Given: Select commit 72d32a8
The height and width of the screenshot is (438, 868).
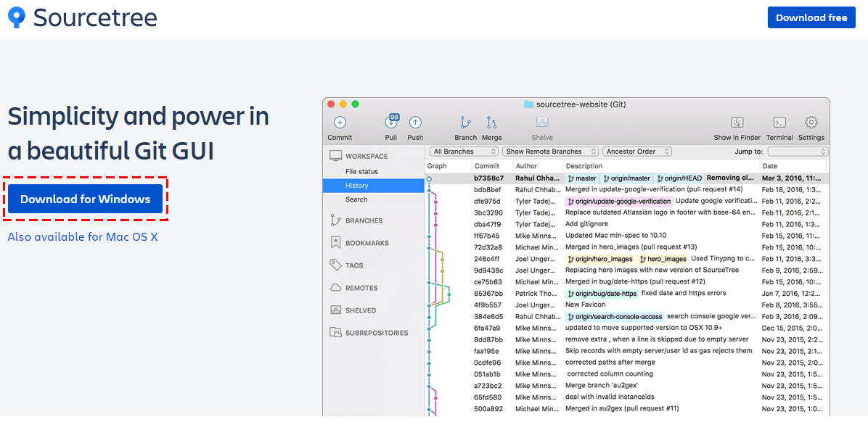Looking at the screenshot, I should pyautogui.click(x=488, y=247).
